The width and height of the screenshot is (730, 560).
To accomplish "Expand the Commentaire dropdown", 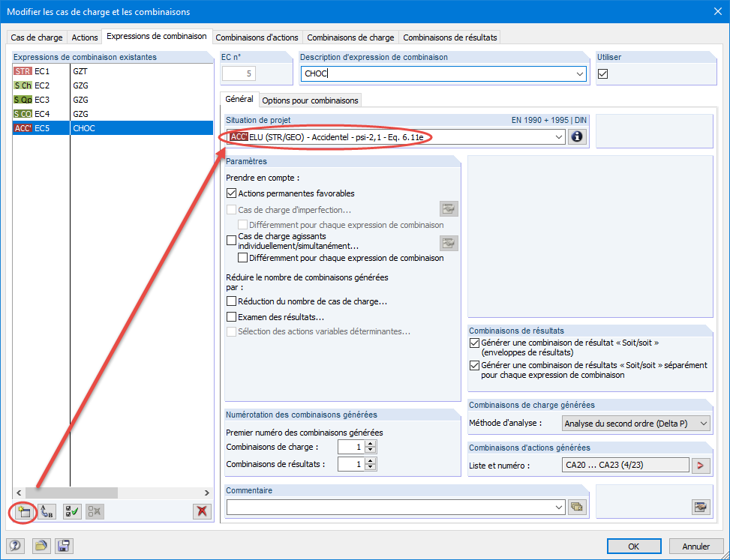I will pyautogui.click(x=559, y=508).
